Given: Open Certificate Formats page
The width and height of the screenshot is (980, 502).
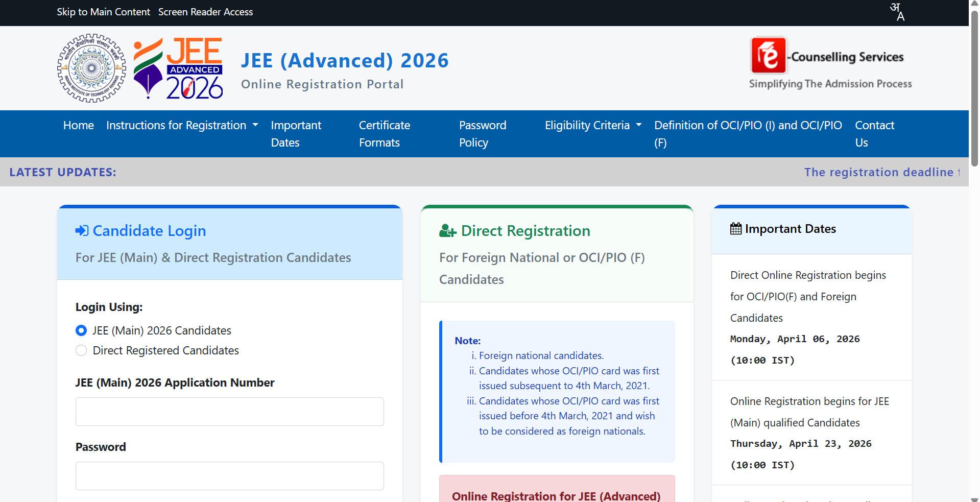Looking at the screenshot, I should [x=385, y=134].
